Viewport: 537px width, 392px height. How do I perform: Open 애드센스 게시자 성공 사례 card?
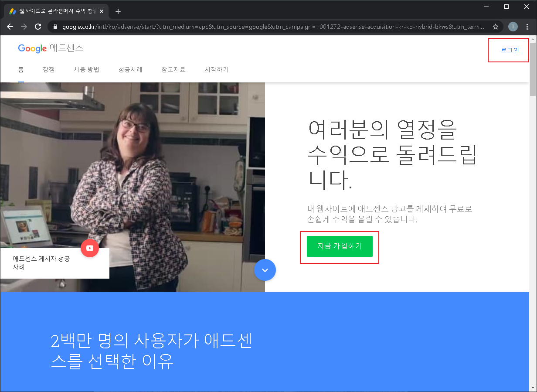pyautogui.click(x=55, y=263)
